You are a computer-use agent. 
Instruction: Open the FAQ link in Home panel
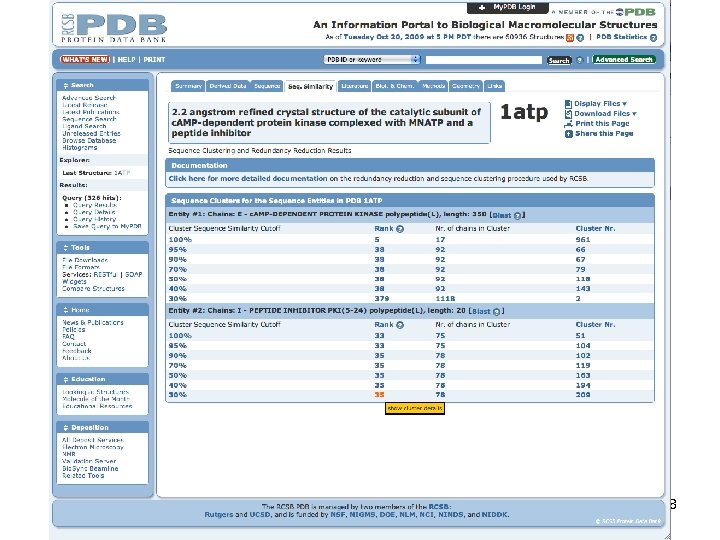(68, 337)
